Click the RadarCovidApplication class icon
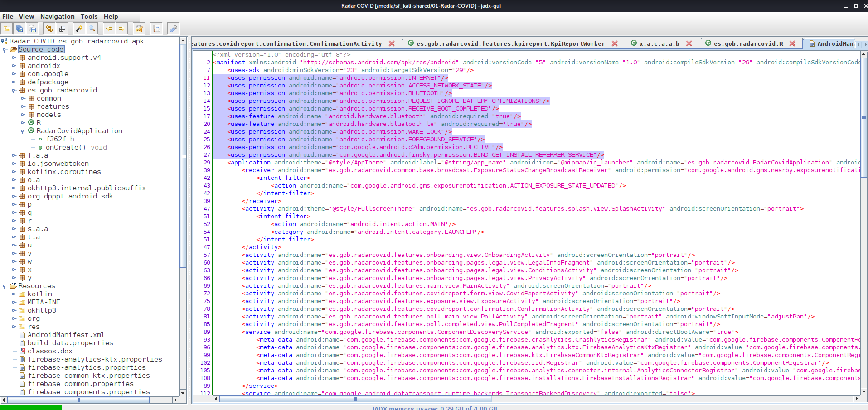Viewport: 868px width, 410px height. pos(31,130)
